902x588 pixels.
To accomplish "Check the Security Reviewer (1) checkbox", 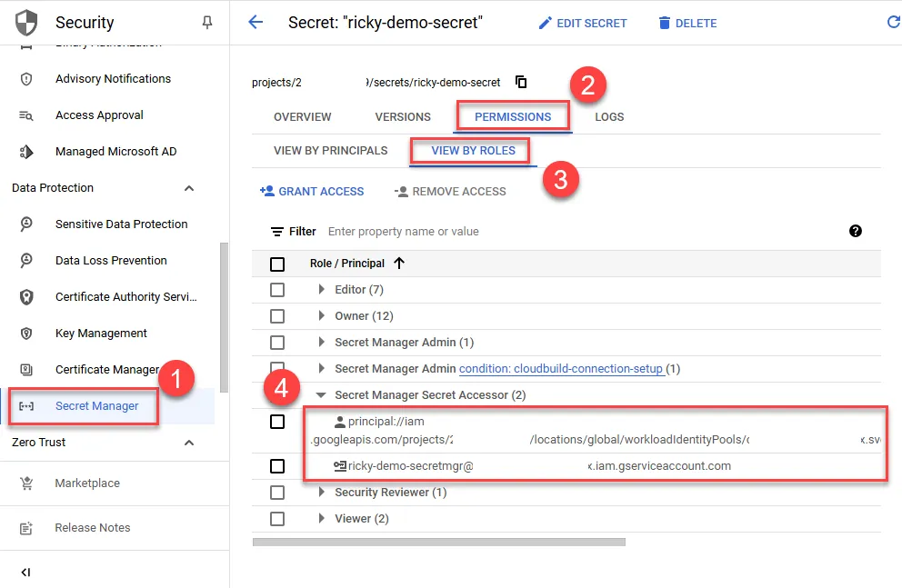I will (x=277, y=493).
